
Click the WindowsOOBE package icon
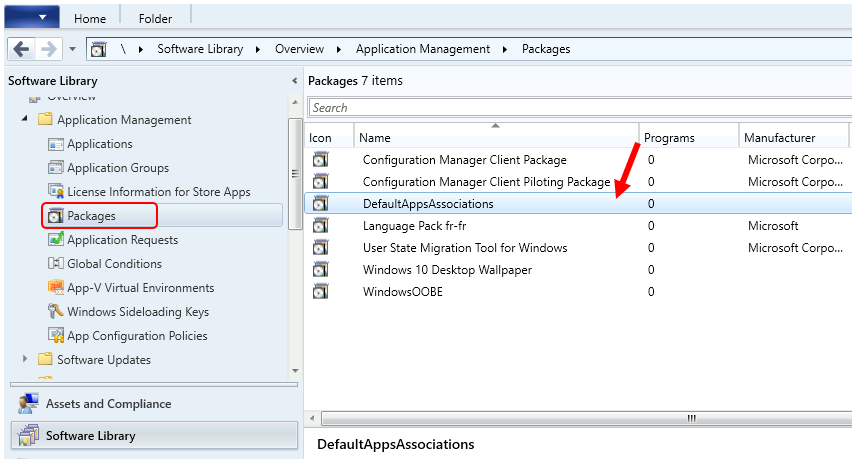point(320,291)
